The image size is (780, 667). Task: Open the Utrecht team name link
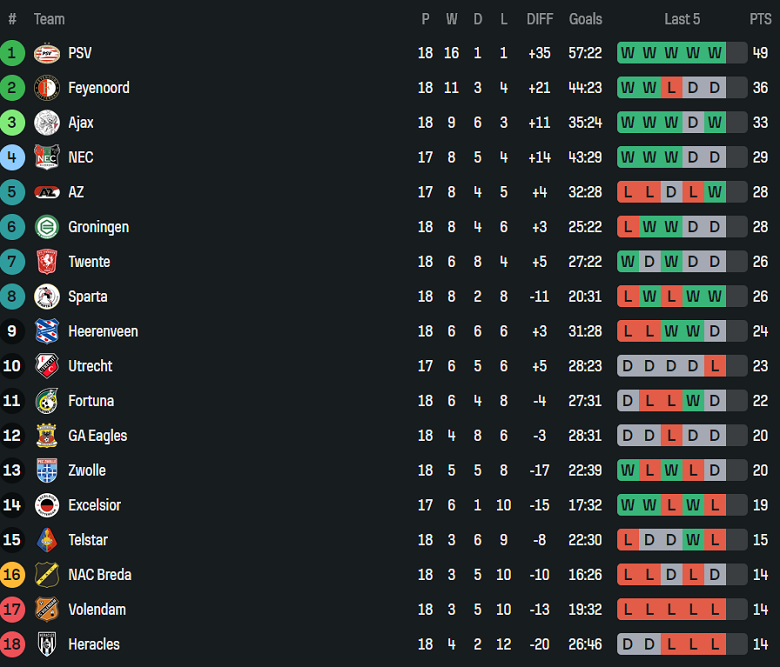point(90,366)
